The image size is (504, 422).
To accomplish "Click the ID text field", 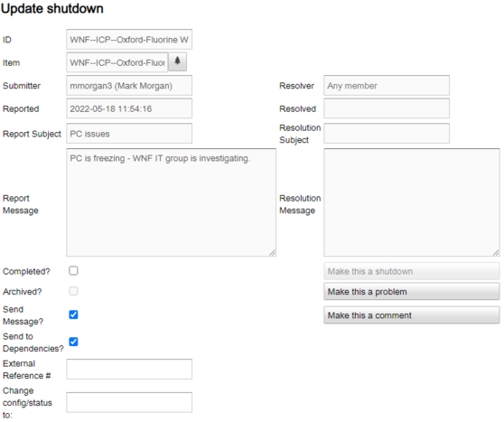I will pos(129,40).
